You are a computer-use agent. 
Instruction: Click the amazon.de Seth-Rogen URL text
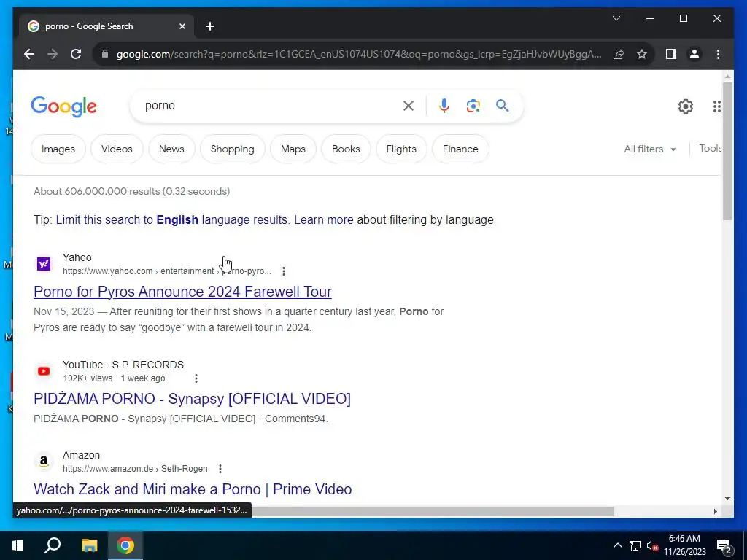(135, 469)
